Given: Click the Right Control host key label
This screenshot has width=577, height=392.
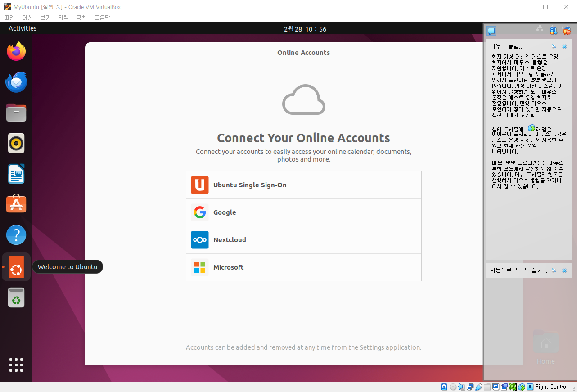Looking at the screenshot, I should [551, 387].
